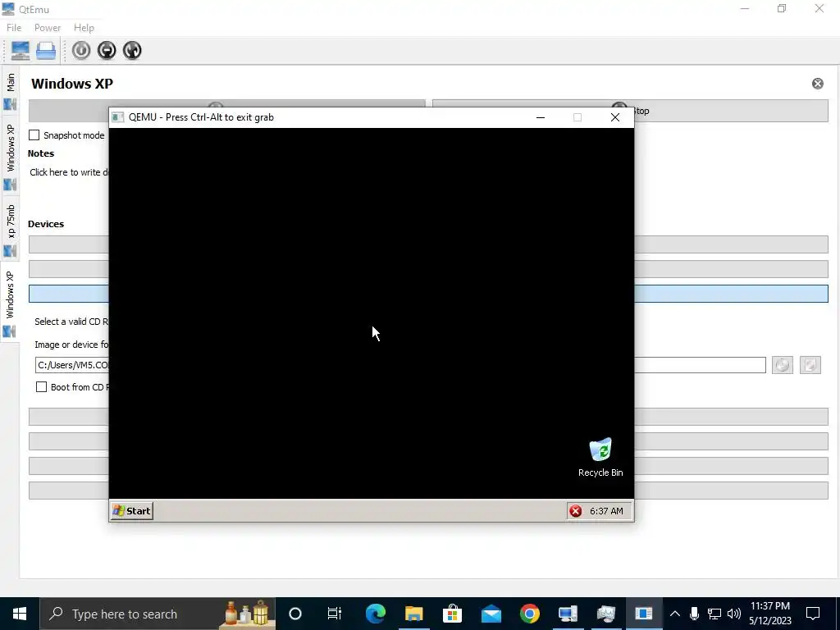Select the Recycle Bin icon in QEMU

[x=600, y=457]
